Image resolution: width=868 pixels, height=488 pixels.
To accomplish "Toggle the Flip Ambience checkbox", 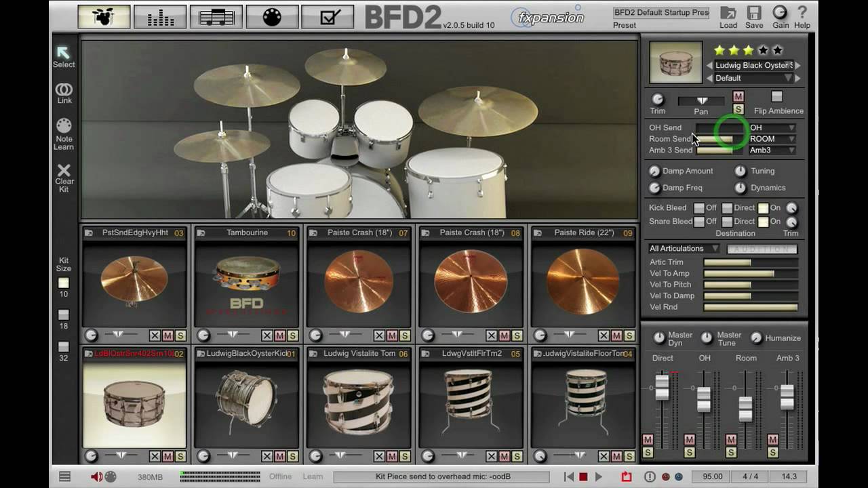I will click(x=777, y=97).
